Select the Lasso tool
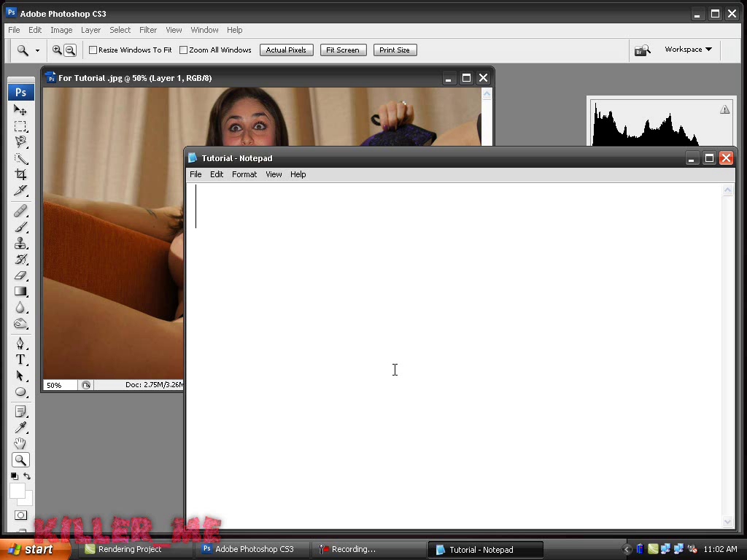 (20, 142)
